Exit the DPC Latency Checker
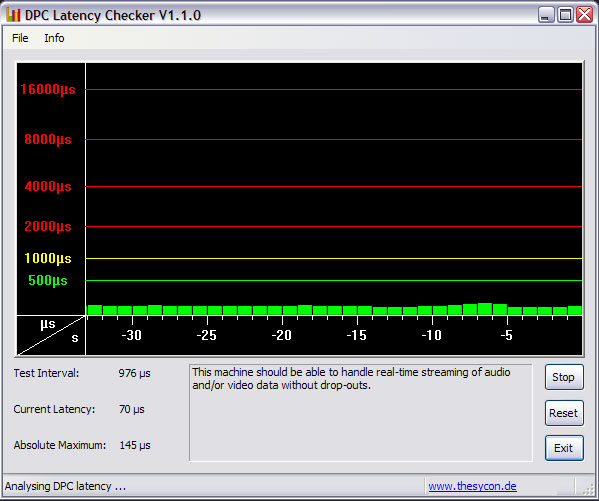The height and width of the screenshot is (501, 599). (564, 448)
